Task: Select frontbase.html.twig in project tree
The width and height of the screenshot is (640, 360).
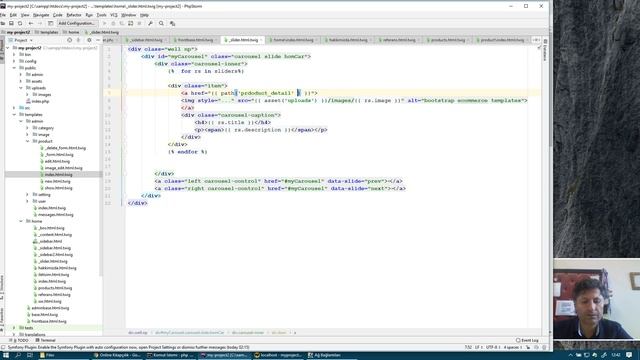Action: pyautogui.click(x=46, y=321)
